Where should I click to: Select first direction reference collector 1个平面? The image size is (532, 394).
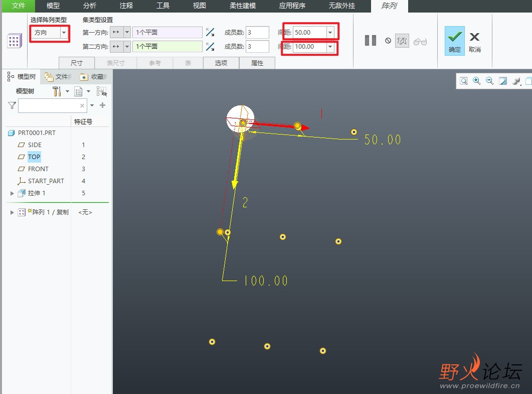[167, 32]
